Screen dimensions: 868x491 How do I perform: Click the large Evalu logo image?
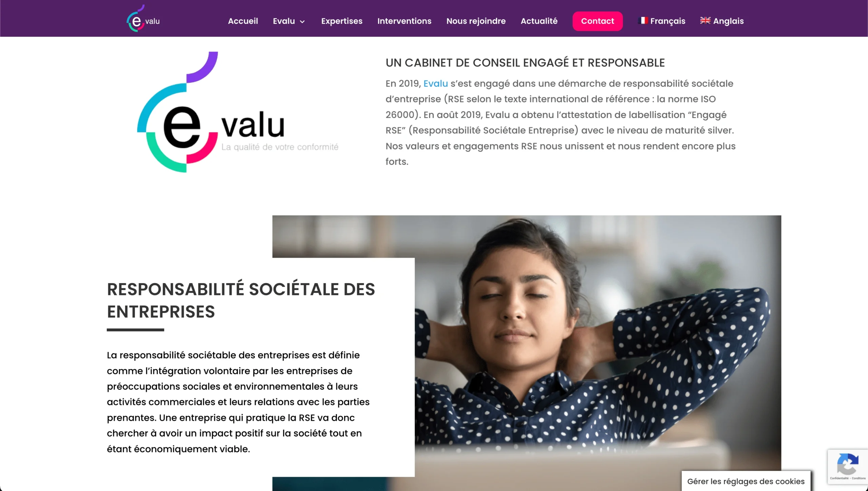[238, 112]
